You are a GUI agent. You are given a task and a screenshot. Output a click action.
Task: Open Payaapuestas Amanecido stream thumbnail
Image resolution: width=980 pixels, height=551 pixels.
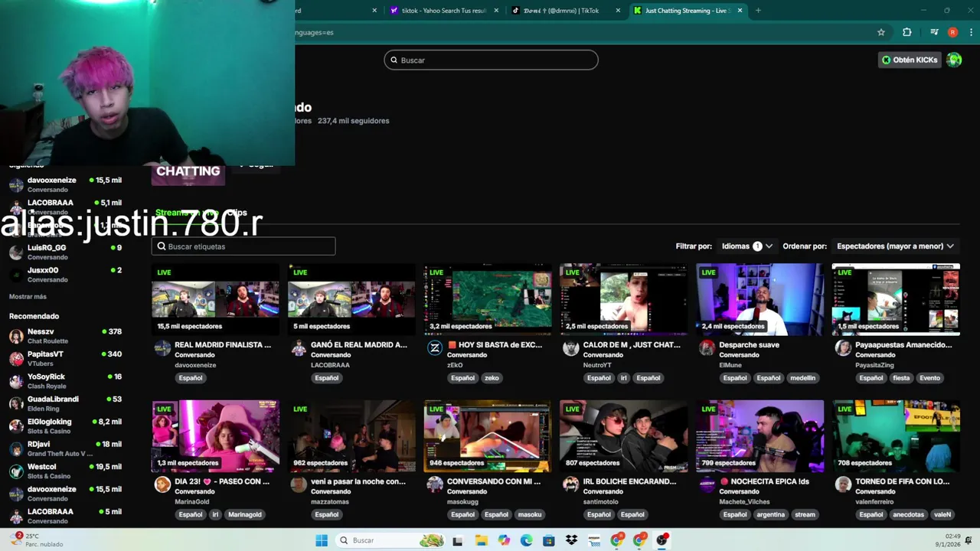pyautogui.click(x=896, y=299)
